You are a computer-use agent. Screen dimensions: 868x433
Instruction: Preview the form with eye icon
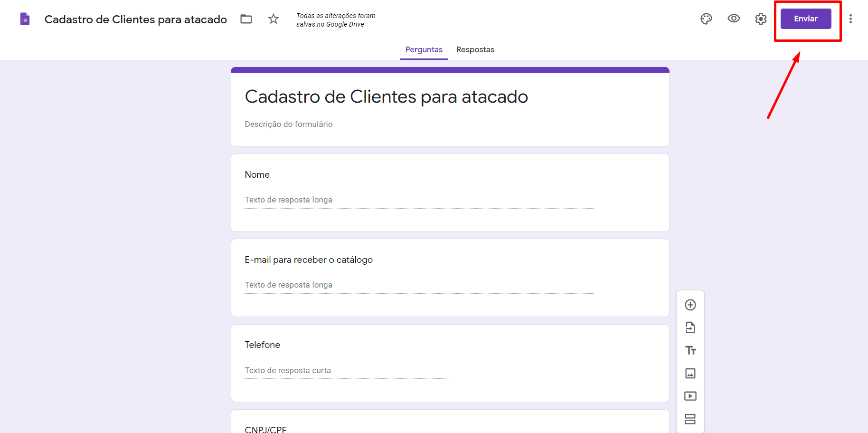click(x=734, y=19)
